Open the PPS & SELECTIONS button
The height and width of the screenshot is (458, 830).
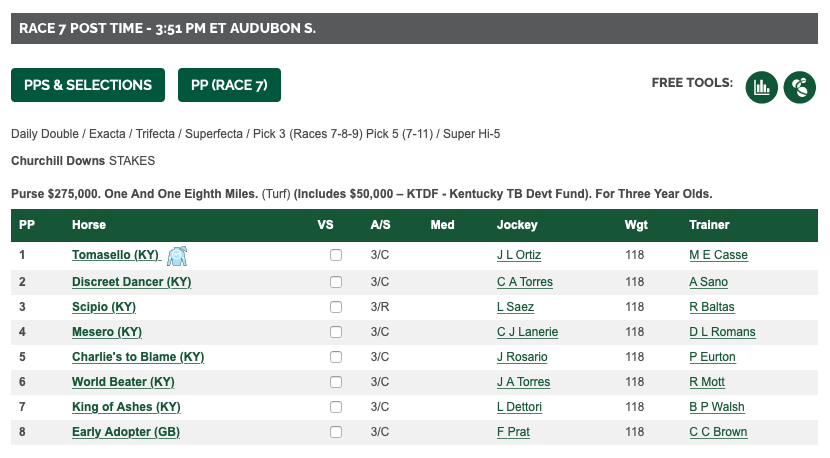pos(88,85)
